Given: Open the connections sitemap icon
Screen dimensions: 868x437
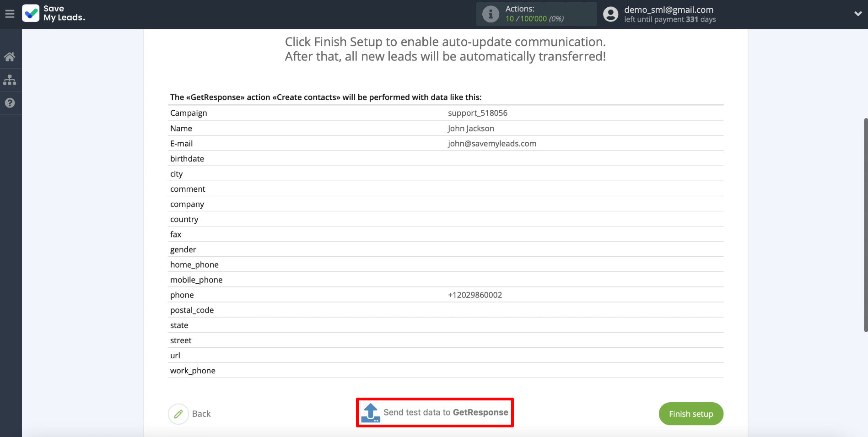Looking at the screenshot, I should point(10,80).
